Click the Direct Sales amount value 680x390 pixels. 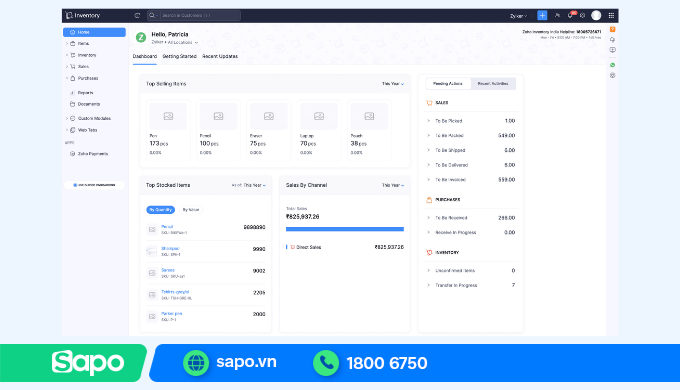(x=389, y=247)
